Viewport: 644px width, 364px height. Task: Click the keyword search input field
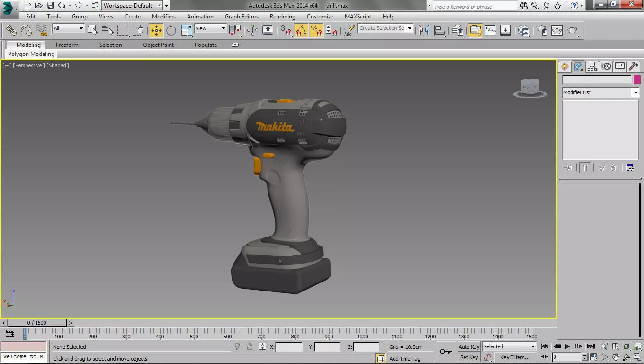(x=475, y=6)
